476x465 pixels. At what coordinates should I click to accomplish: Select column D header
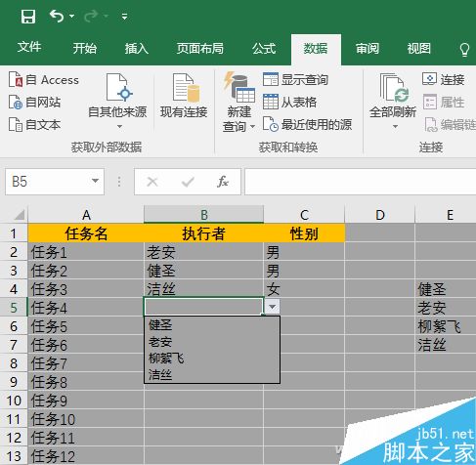(380, 215)
